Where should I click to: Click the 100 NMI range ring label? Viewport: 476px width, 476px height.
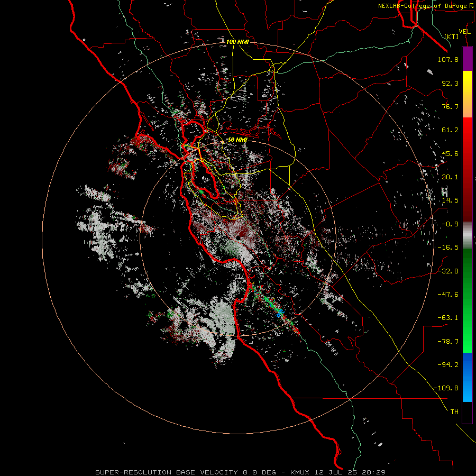(237, 42)
